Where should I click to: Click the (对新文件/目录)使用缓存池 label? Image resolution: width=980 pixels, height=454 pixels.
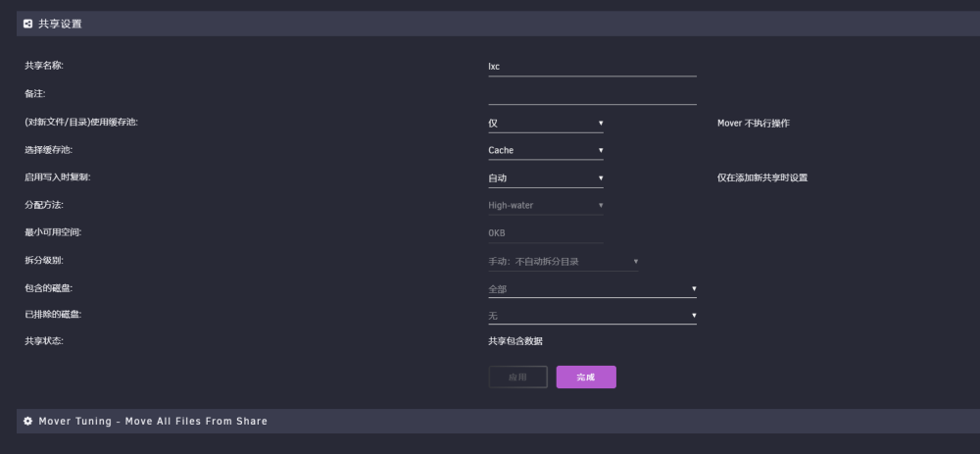pyautogui.click(x=81, y=122)
